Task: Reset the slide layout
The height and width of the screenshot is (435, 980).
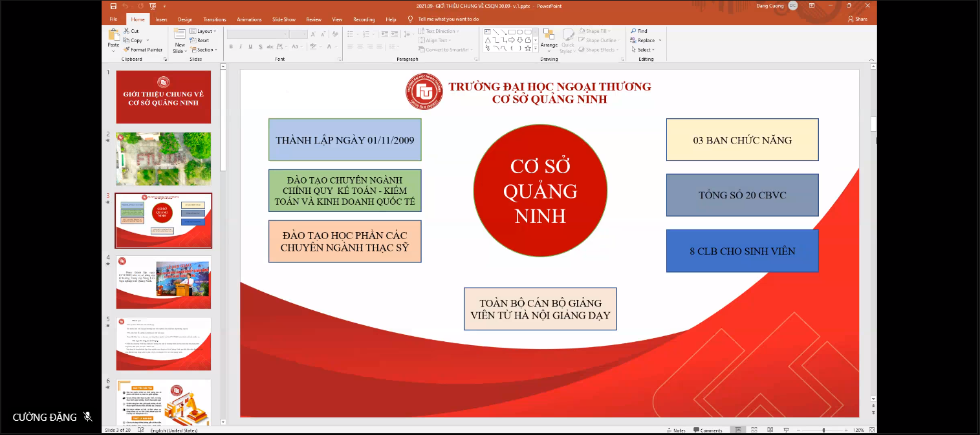Action: pyautogui.click(x=200, y=40)
